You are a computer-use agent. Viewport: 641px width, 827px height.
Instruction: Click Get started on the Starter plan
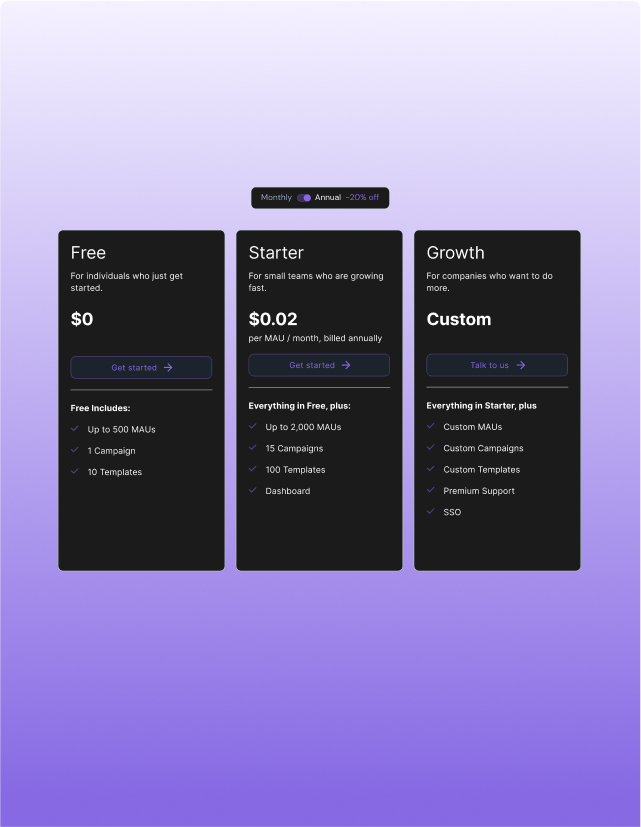[x=318, y=365]
